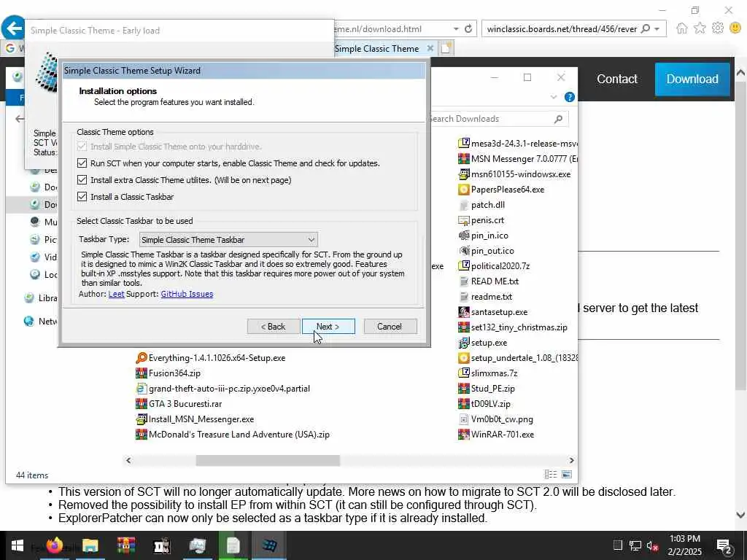Open File Explorer from the taskbar

click(x=90, y=545)
